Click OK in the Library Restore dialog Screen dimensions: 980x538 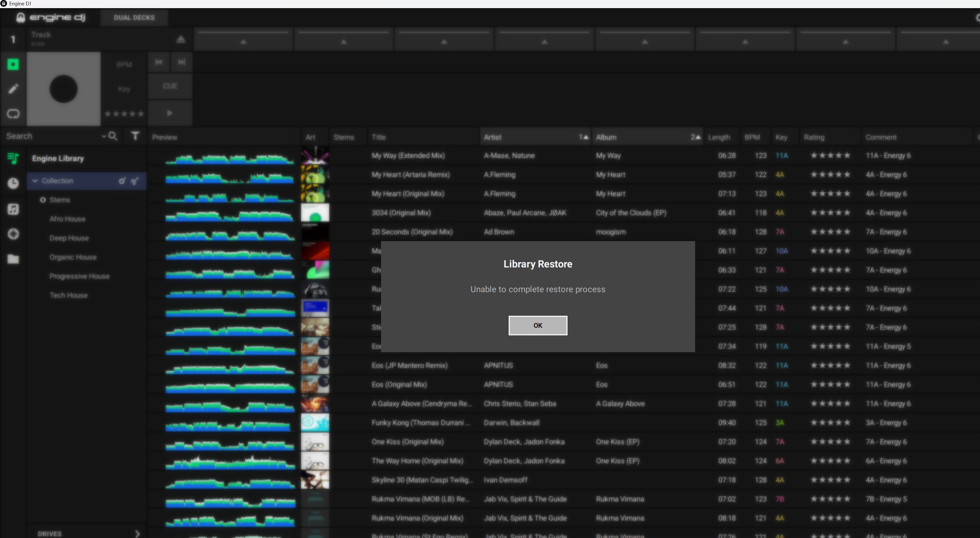(x=538, y=326)
